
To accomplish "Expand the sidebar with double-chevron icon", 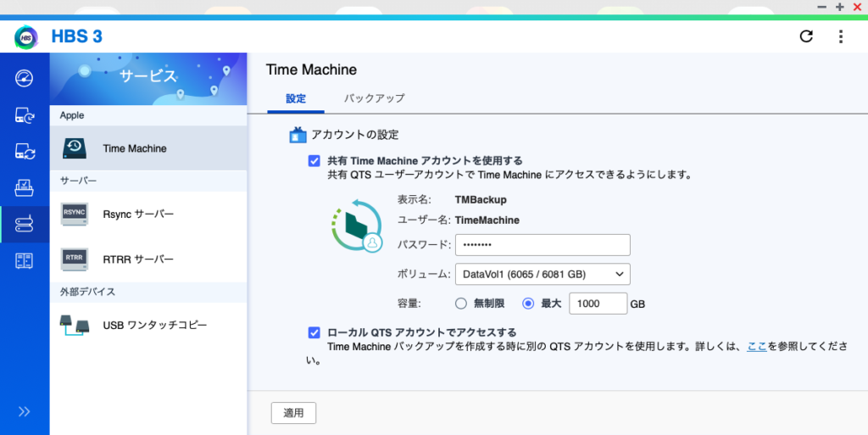I will [x=24, y=411].
